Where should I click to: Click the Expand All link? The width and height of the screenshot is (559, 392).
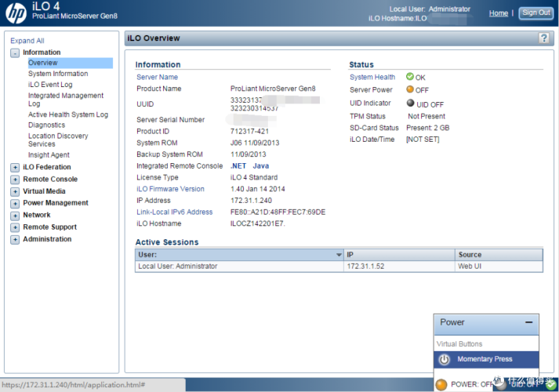click(x=27, y=41)
